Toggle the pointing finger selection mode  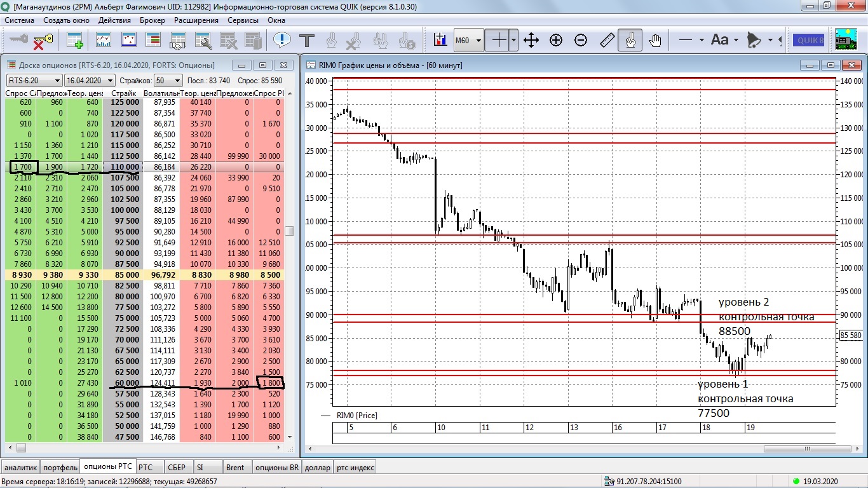[x=630, y=41]
